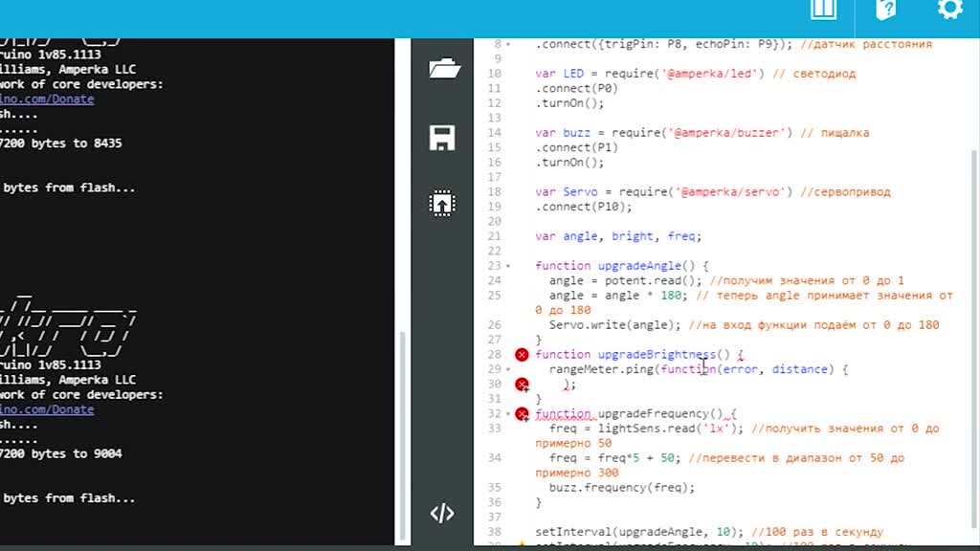Click 'upgradeFrequency' on line 32

click(x=653, y=413)
